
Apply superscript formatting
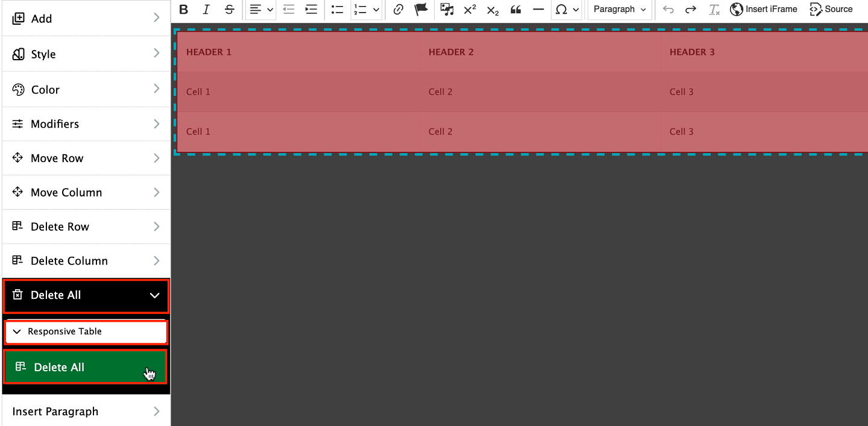point(470,10)
